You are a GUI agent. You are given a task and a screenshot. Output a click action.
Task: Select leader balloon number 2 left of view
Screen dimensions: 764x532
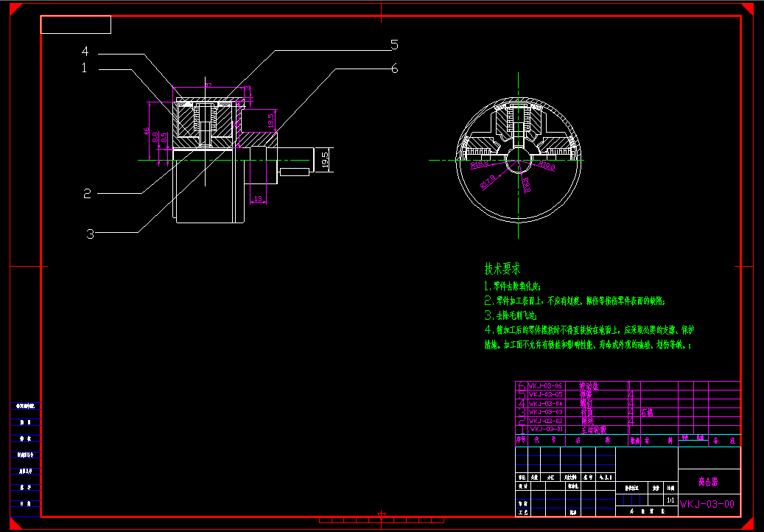pyautogui.click(x=87, y=193)
